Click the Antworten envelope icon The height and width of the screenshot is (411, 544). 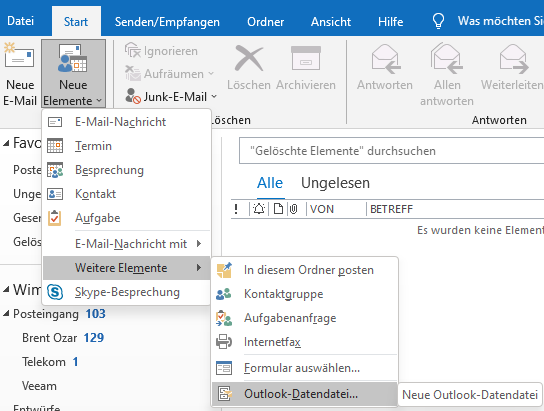pos(385,58)
